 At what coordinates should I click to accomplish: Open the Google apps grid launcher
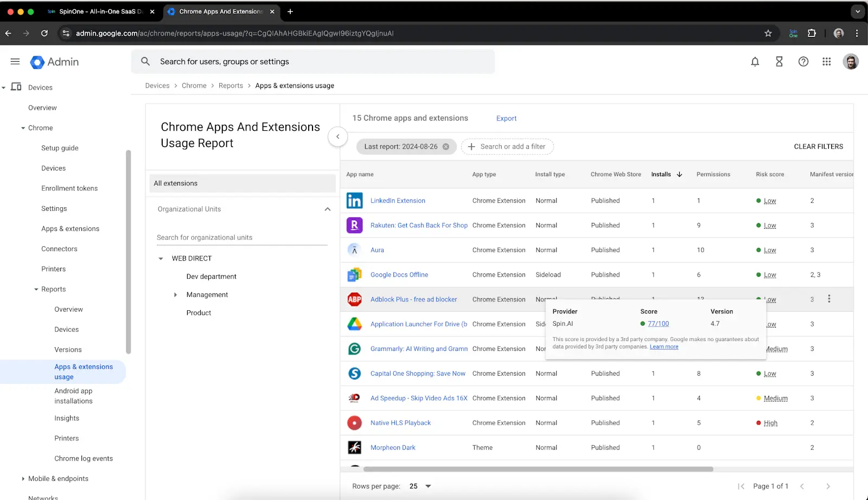pyautogui.click(x=826, y=62)
